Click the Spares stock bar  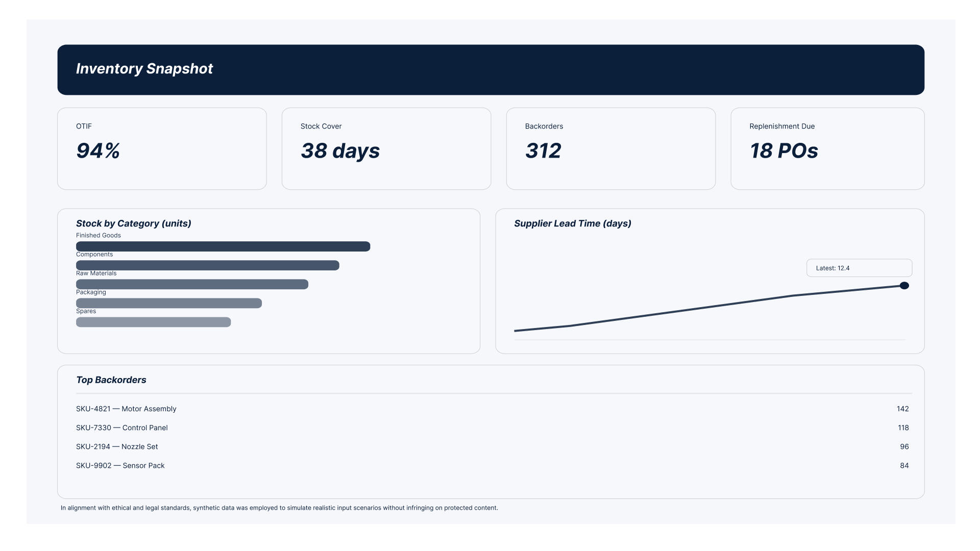pos(153,322)
